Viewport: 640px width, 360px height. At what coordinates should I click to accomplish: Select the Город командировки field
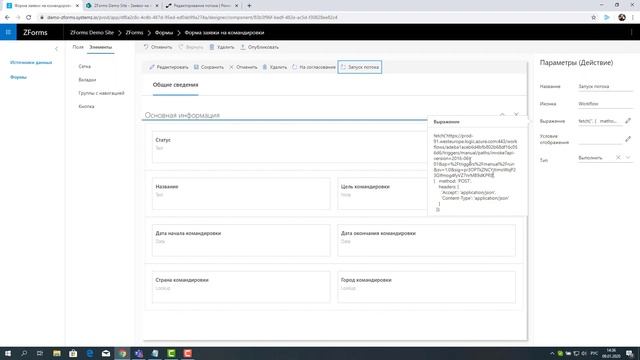pyautogui.click(x=426, y=287)
